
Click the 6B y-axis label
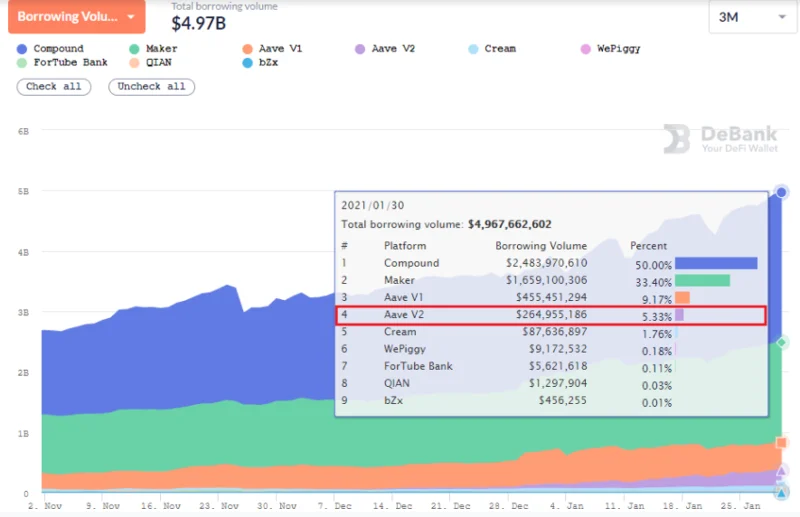point(23,132)
